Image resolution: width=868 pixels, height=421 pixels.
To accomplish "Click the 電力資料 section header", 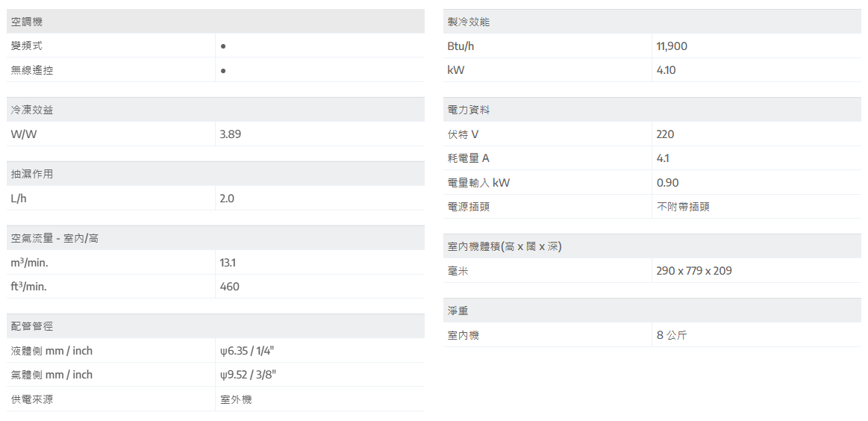I will (x=469, y=110).
